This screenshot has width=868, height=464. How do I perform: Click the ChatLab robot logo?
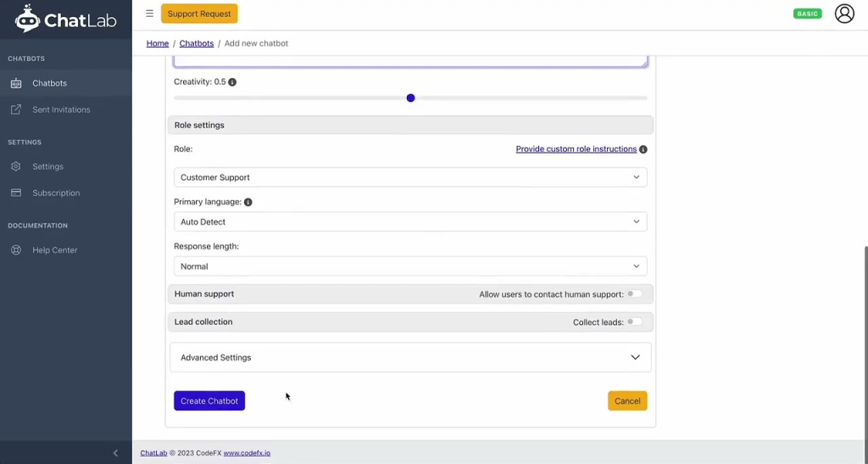[28, 19]
